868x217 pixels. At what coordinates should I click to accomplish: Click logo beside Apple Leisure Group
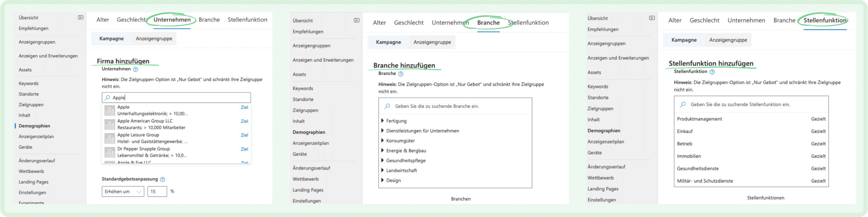(110, 138)
